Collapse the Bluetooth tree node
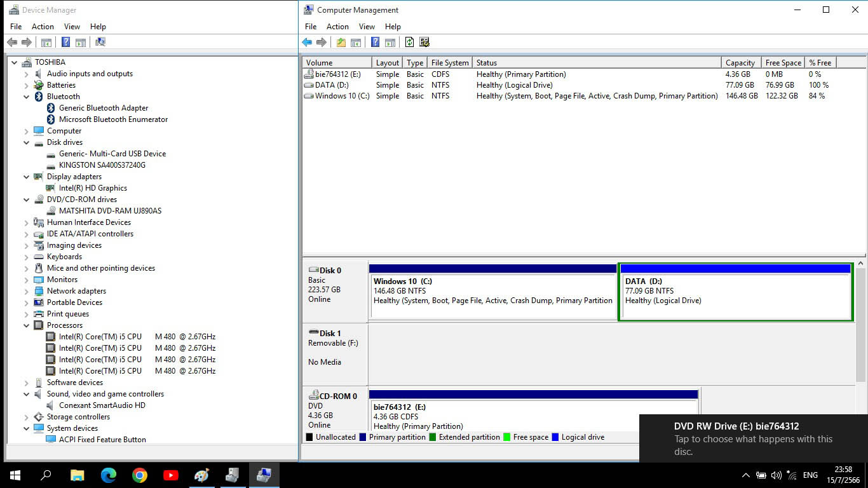This screenshot has height=488, width=868. 27,97
